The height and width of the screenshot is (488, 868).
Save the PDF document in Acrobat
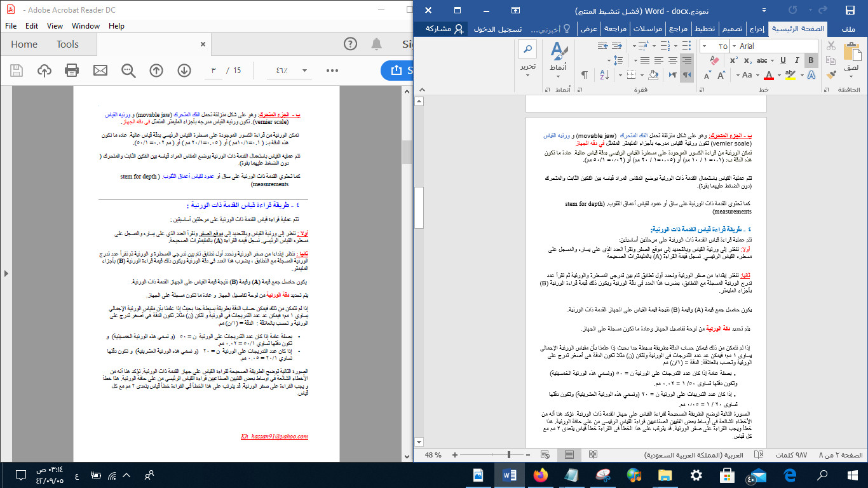(16, 71)
